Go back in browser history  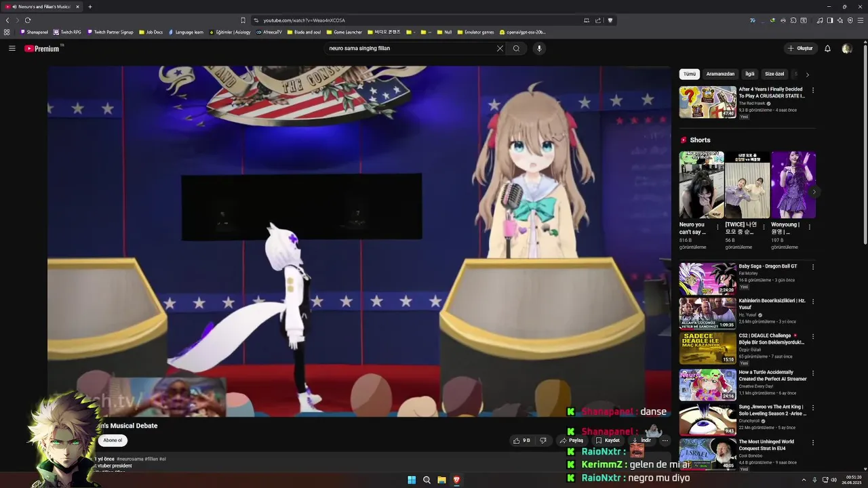pos(7,20)
